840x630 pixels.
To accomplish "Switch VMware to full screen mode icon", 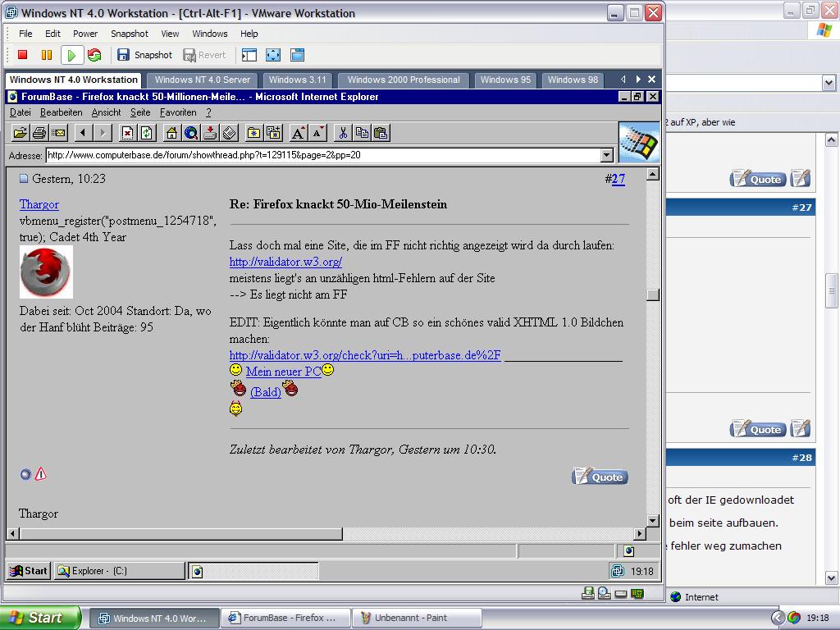I will point(273,55).
